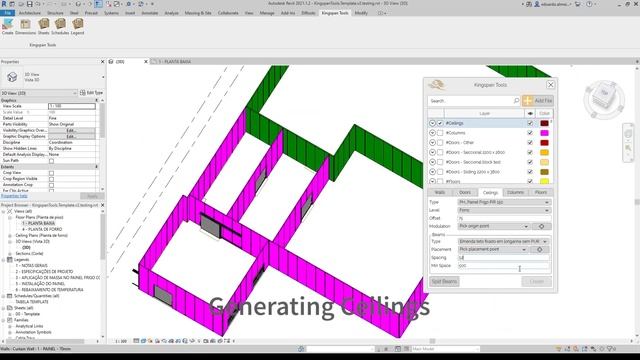Screen dimensions: 640x360
Task: Check the #Columns layer selection checkbox
Action: pyautogui.click(x=440, y=133)
